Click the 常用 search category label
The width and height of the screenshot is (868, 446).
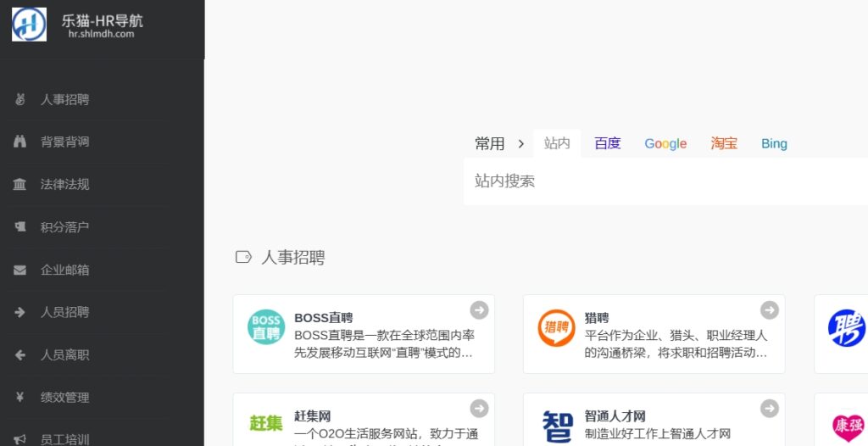coord(489,143)
